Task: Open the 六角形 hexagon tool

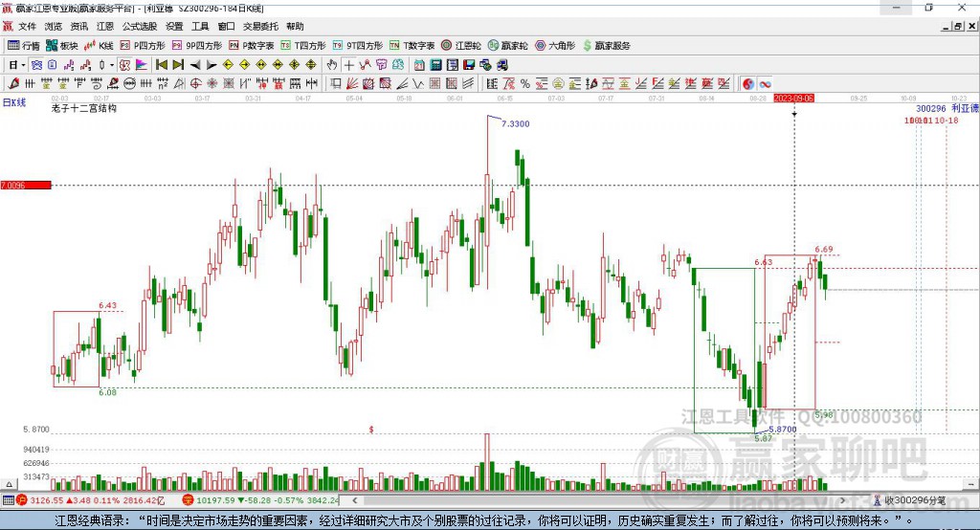Action: click(555, 46)
